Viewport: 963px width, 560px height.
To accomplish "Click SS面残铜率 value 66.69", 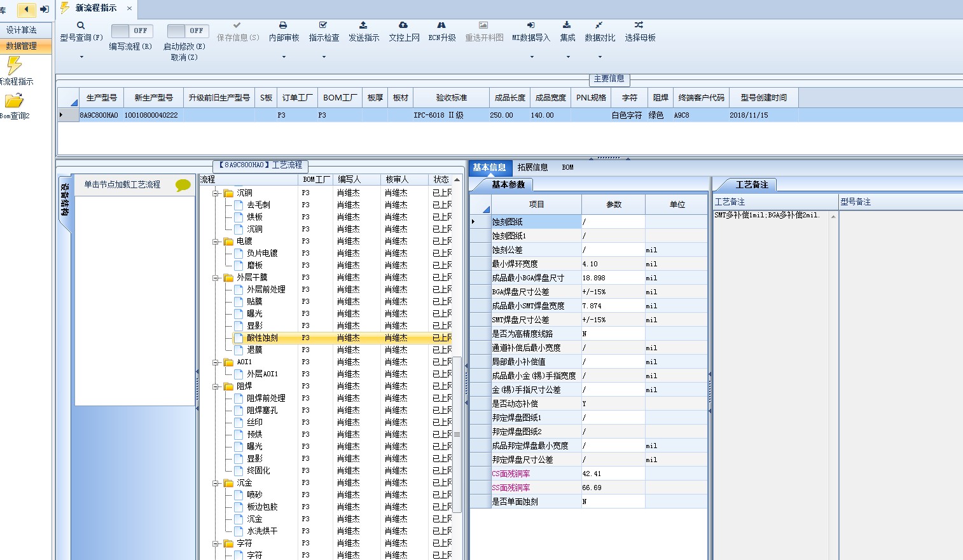I will pos(613,488).
